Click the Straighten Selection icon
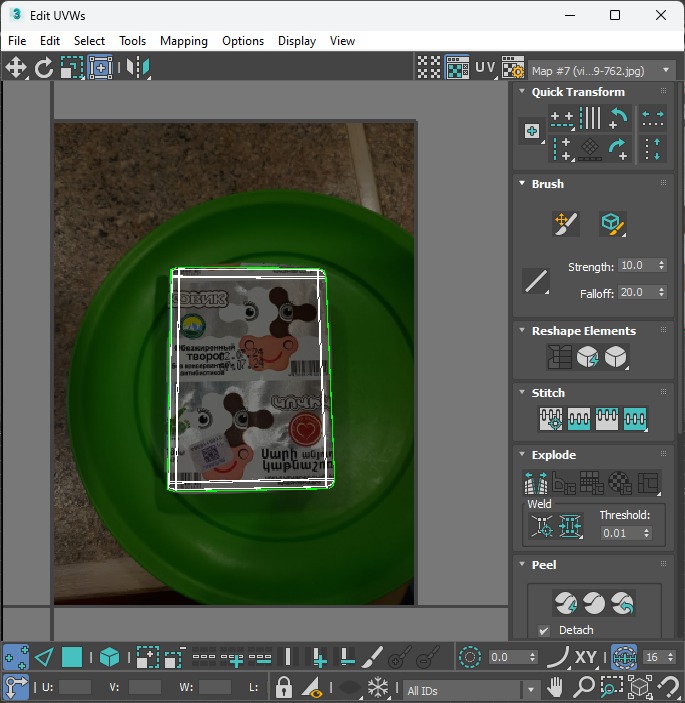The width and height of the screenshot is (685, 703). click(559, 357)
